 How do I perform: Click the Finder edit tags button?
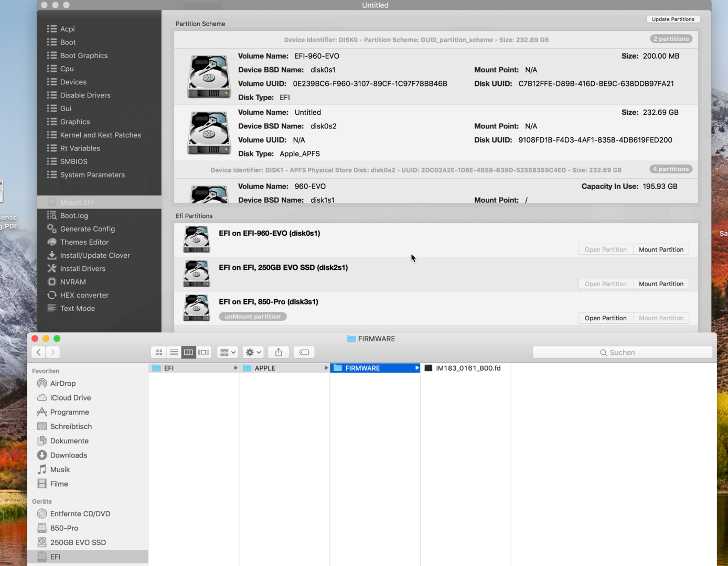tap(304, 352)
